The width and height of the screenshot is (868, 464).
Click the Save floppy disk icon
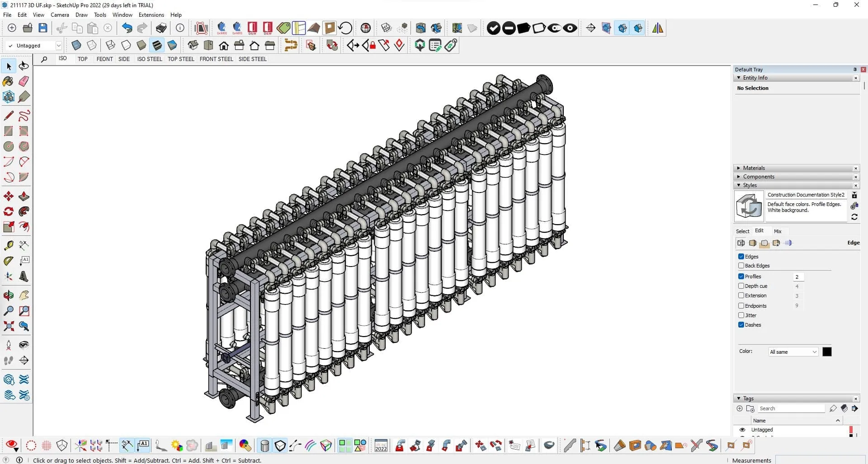point(43,28)
